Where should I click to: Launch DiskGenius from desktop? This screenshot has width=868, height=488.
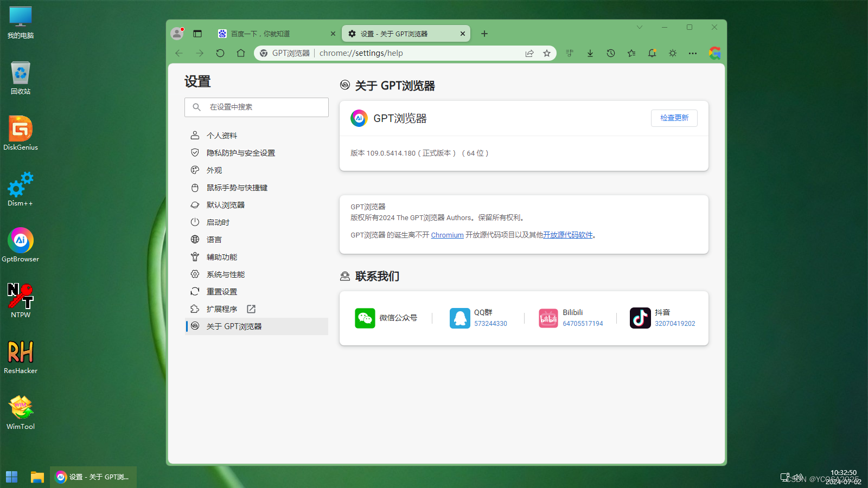tap(21, 133)
